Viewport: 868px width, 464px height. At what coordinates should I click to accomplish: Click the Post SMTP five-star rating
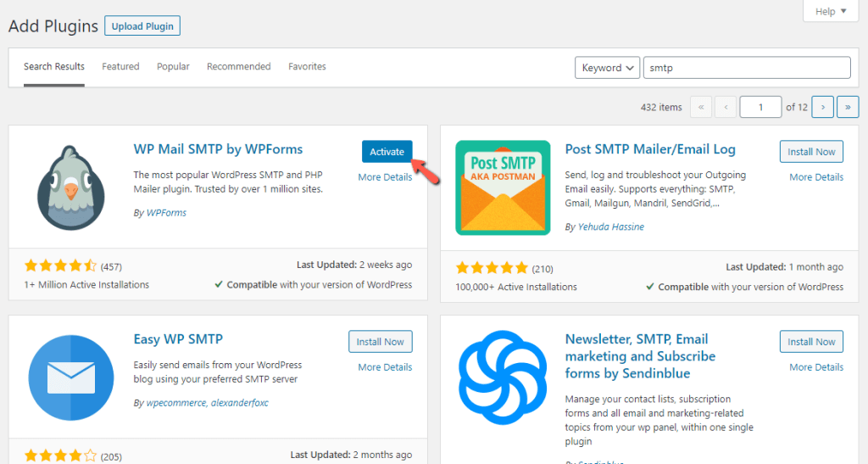tap(492, 269)
